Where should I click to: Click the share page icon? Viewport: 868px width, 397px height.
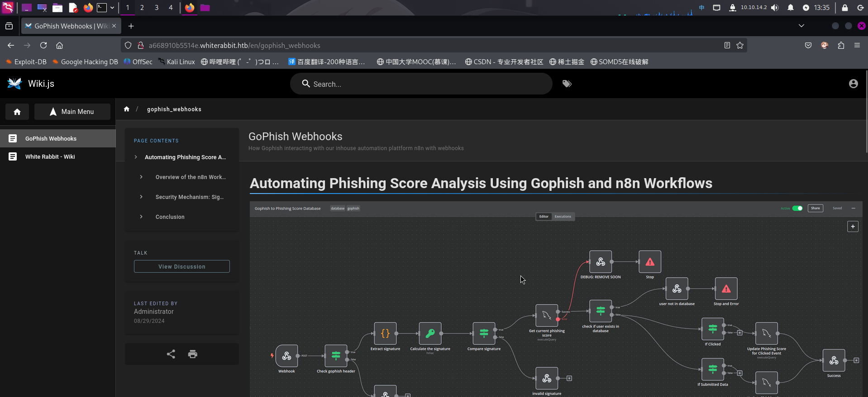(171, 354)
